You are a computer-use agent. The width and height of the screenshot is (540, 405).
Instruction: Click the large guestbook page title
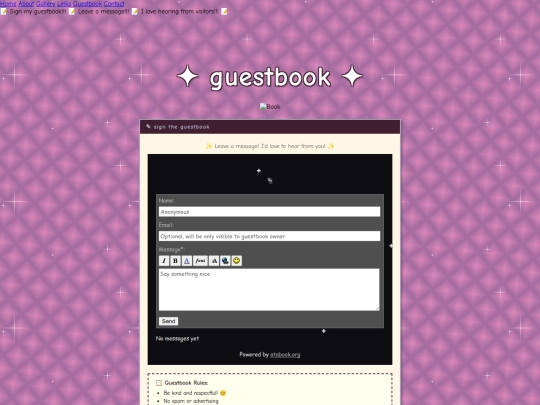point(270,77)
